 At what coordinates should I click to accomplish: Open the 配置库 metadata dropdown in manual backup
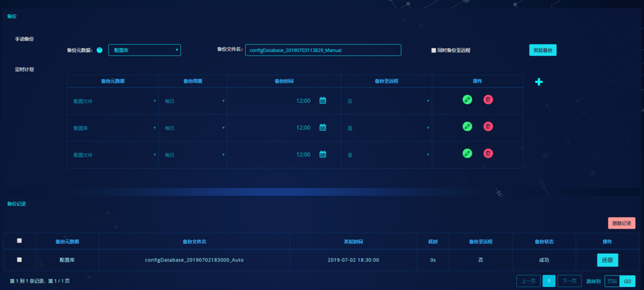pos(144,50)
